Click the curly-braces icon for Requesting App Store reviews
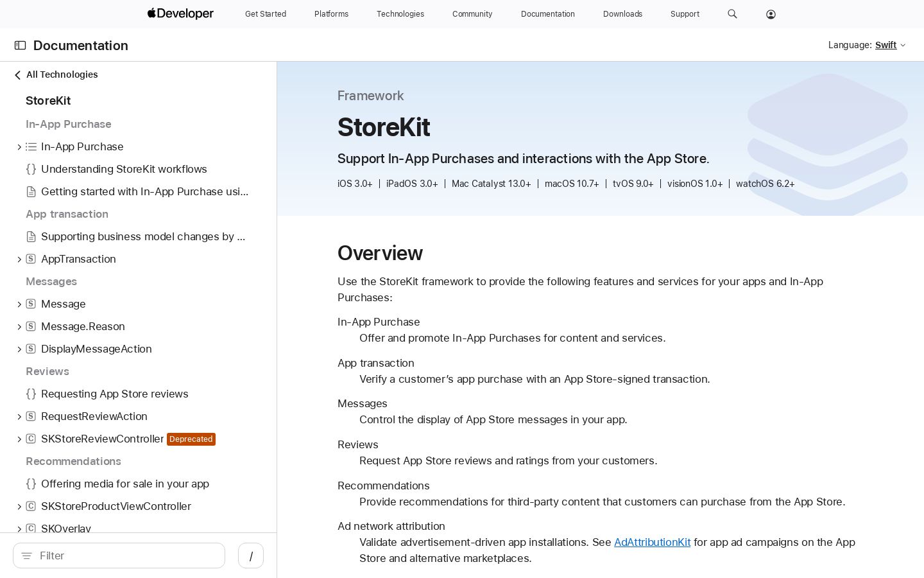The image size is (924, 578). tap(31, 394)
